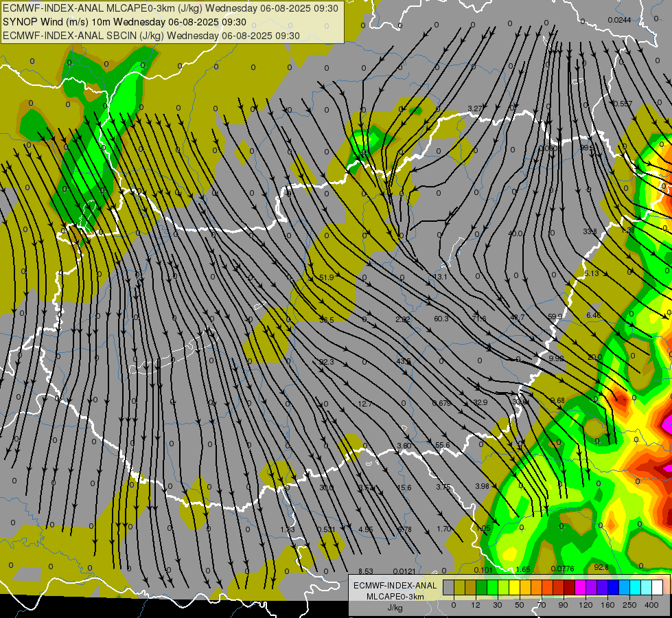This screenshot has height=618, width=672.
Task: Click the map value 0.679
Action: pyautogui.click(x=441, y=403)
